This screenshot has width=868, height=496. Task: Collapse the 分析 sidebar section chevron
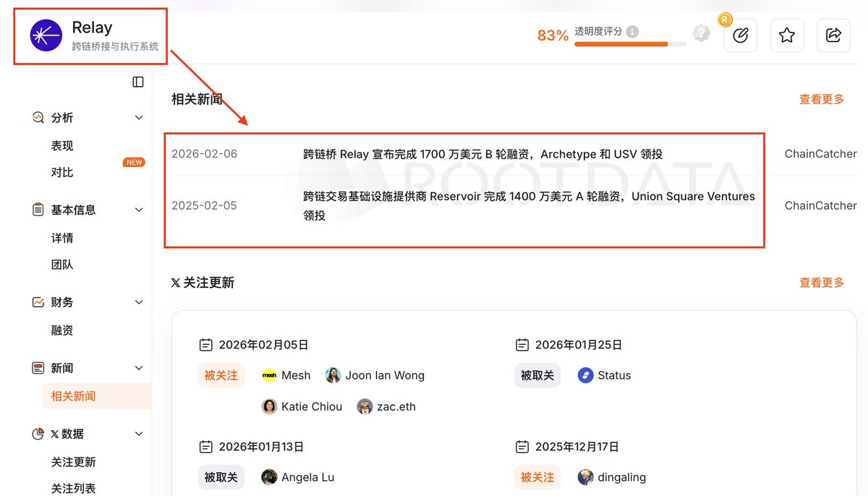pos(139,118)
